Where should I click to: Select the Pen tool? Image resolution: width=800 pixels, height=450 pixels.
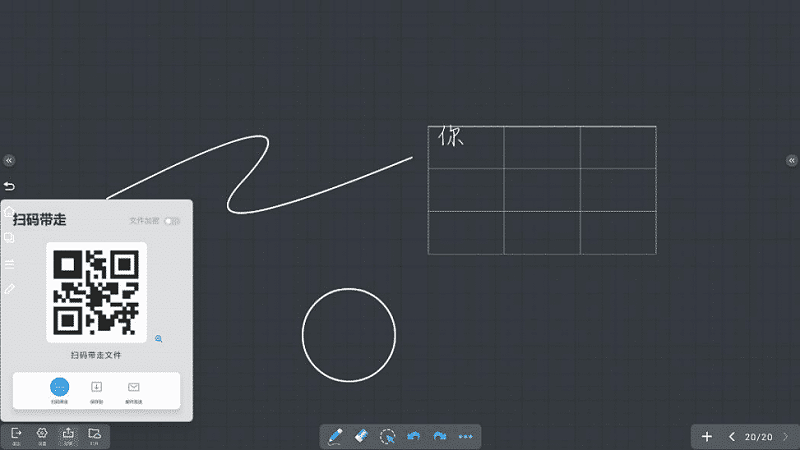335,437
